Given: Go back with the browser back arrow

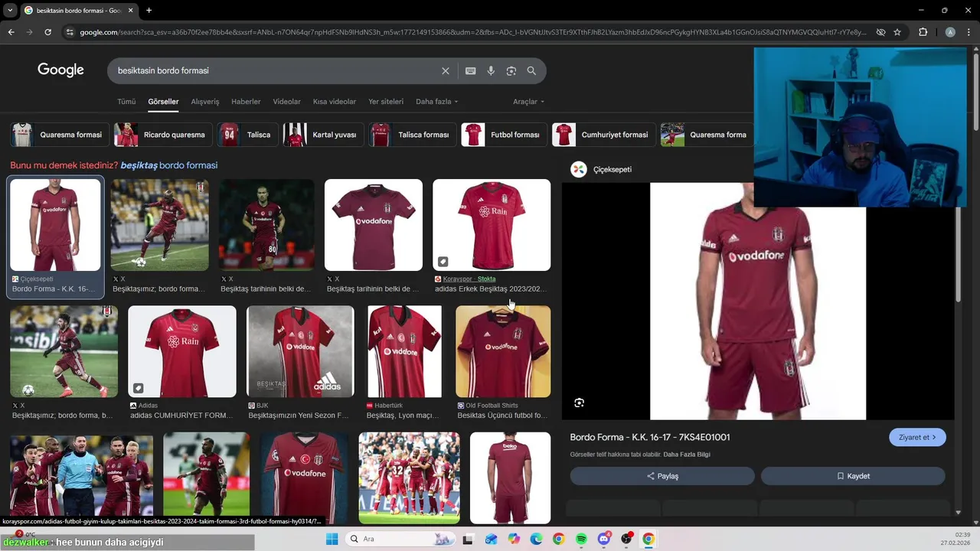Looking at the screenshot, I should (11, 32).
